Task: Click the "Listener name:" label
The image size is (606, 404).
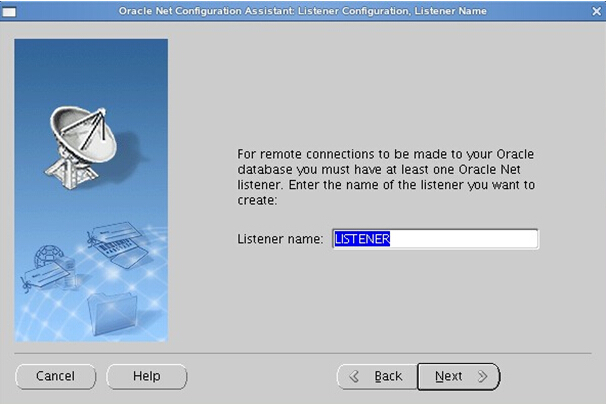Action: coord(280,239)
